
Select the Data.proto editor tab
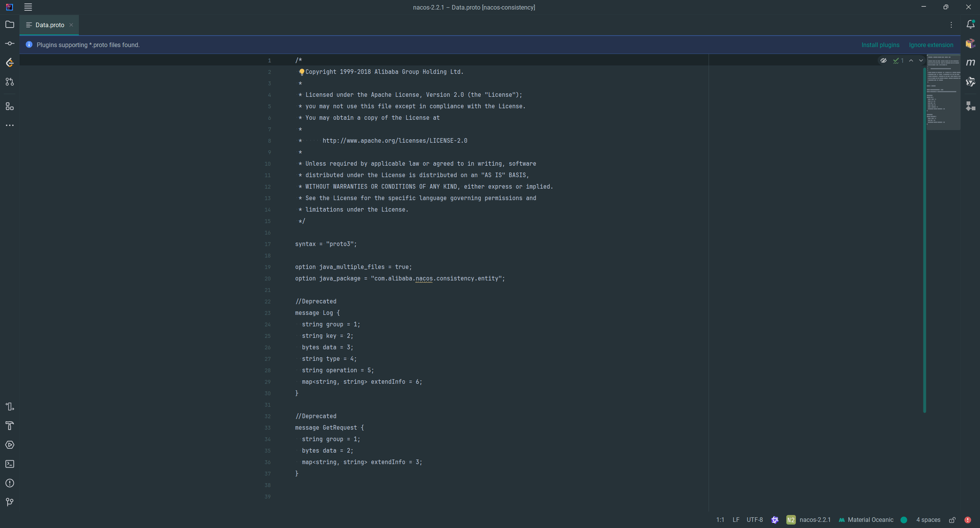click(49, 25)
